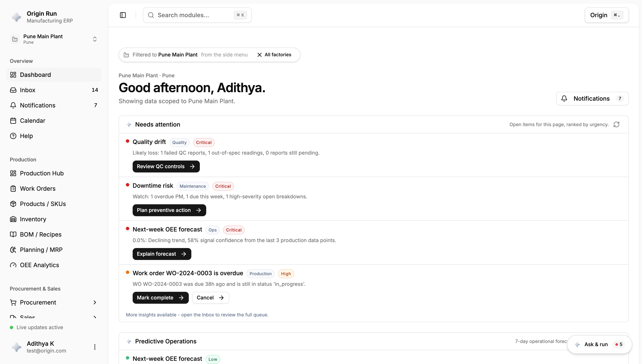Screen dimensions: 642x364
Task: Mark work order WO-2024-0003 complete
Action: pyautogui.click(x=161, y=298)
